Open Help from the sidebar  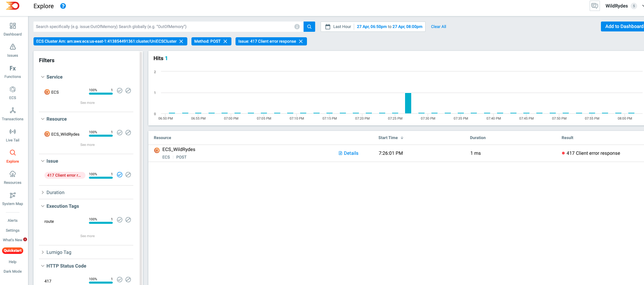[13, 262]
